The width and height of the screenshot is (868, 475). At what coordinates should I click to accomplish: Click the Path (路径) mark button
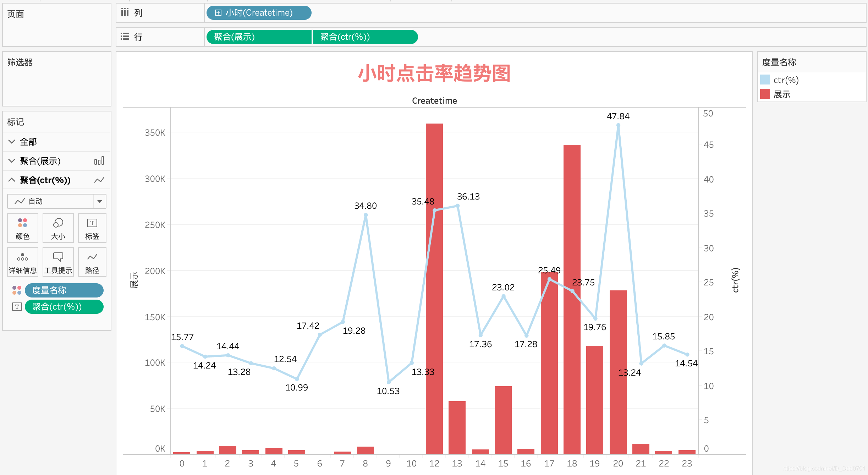click(x=92, y=262)
